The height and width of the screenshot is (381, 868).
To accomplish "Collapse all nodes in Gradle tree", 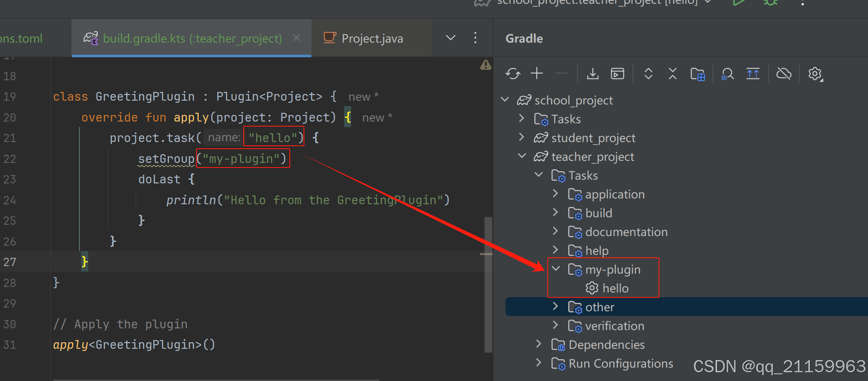I will click(672, 74).
